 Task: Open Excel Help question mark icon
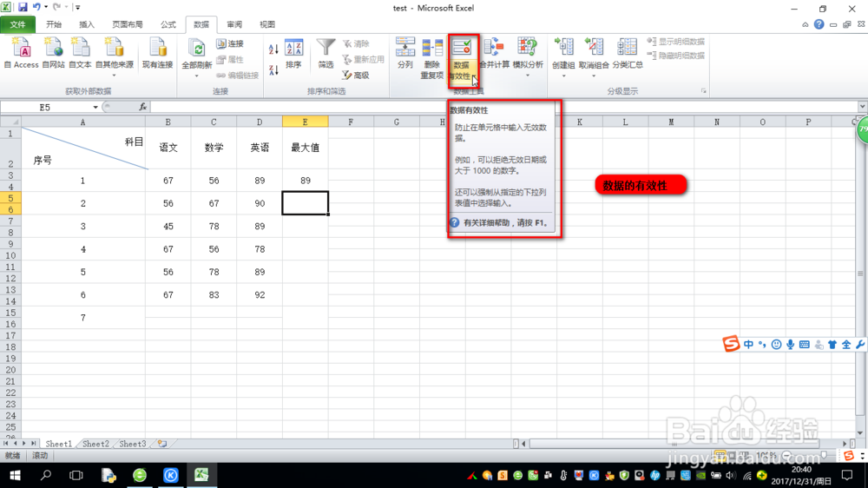tap(819, 24)
